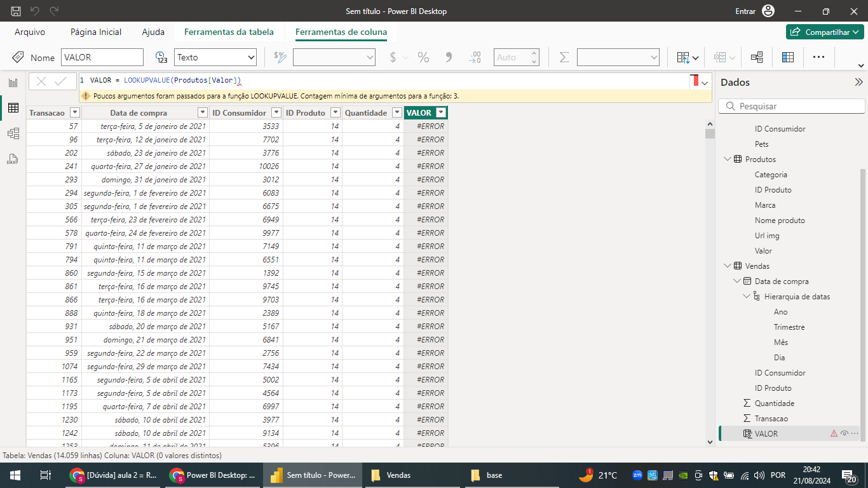Select the Trimestre level in date hierarchy

click(x=789, y=327)
